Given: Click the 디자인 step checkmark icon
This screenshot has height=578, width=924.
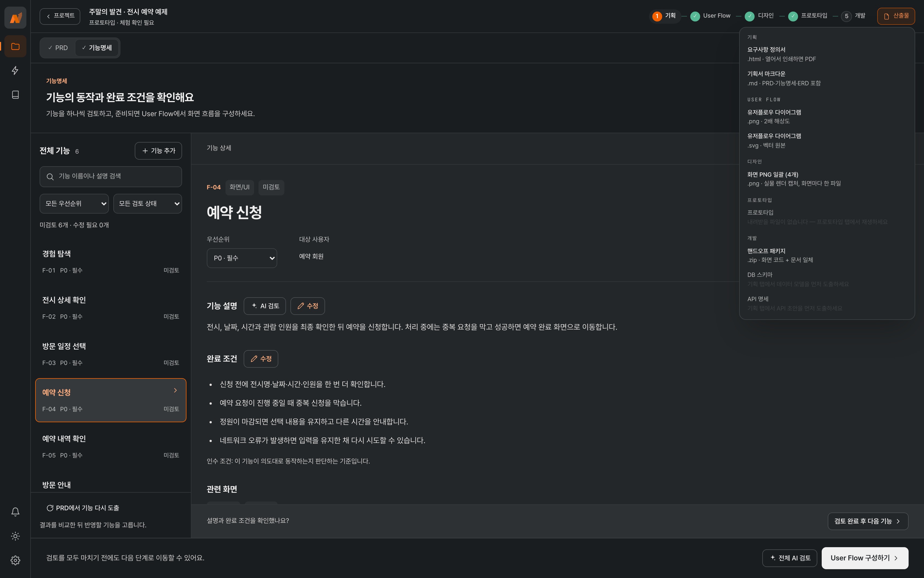Looking at the screenshot, I should (749, 16).
